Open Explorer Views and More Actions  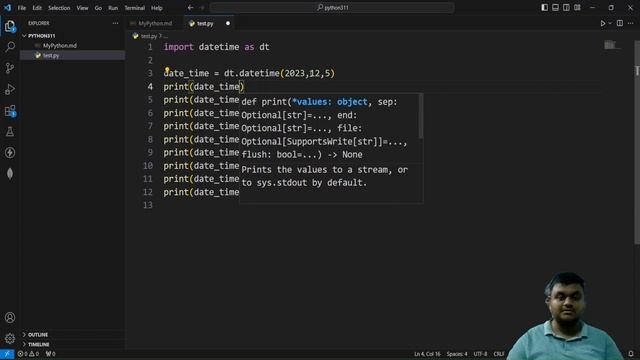click(x=116, y=23)
